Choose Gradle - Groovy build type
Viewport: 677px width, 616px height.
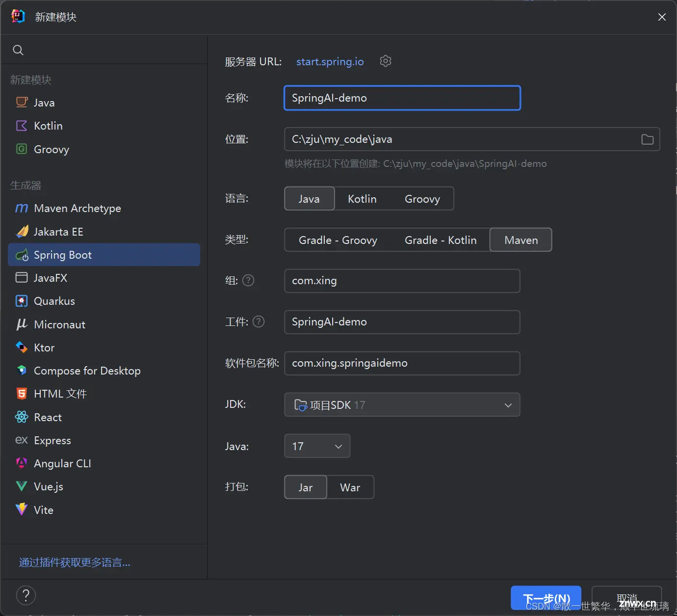[x=338, y=240]
